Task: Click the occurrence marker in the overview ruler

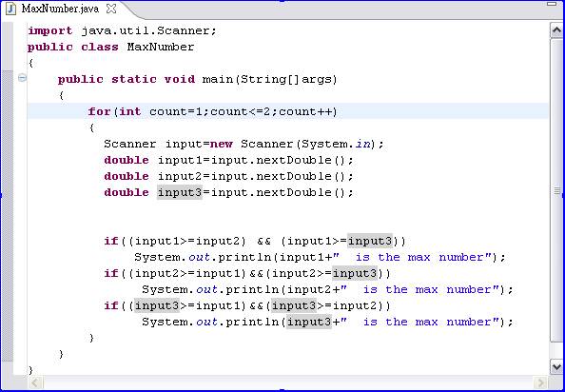Action: (x=557, y=190)
